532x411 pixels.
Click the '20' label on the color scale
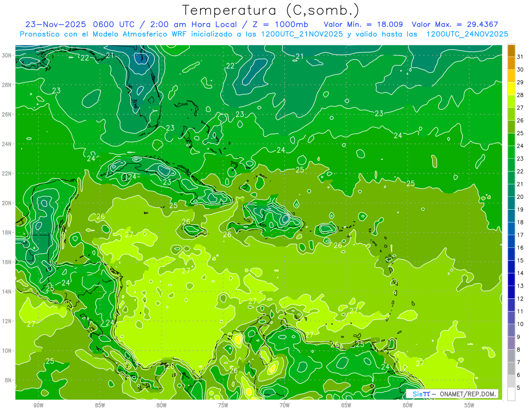tap(520, 197)
